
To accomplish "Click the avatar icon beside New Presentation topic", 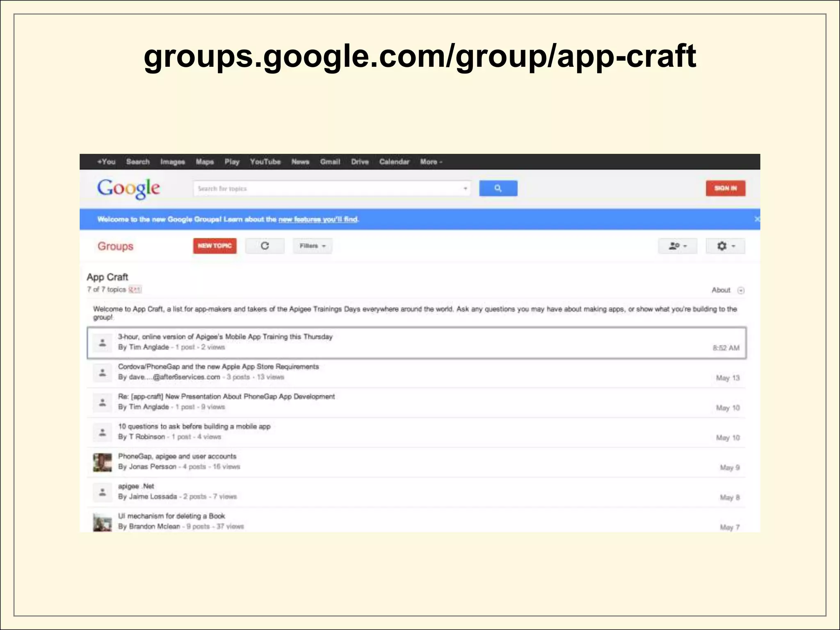I will click(x=103, y=402).
